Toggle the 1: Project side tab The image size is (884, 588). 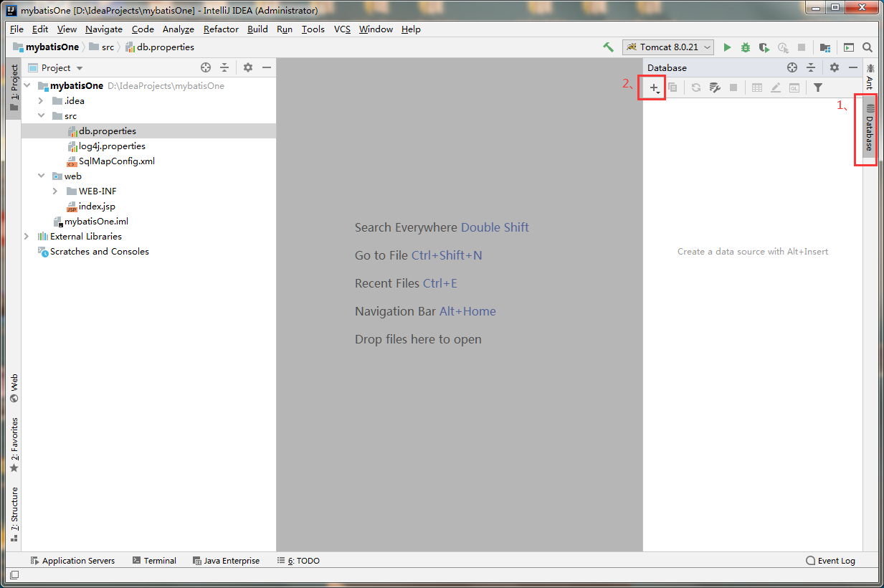pyautogui.click(x=14, y=87)
